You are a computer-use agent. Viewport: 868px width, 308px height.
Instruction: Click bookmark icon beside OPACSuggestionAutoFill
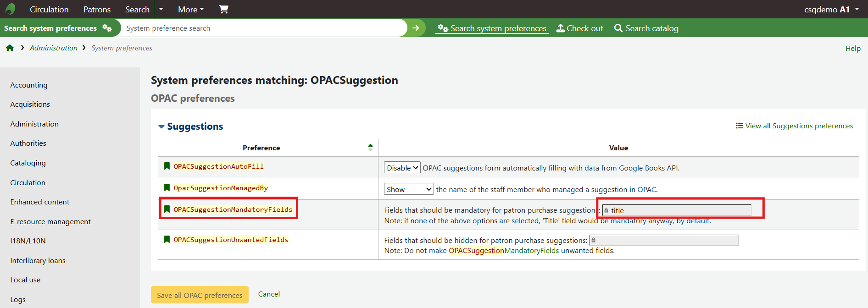tap(167, 166)
